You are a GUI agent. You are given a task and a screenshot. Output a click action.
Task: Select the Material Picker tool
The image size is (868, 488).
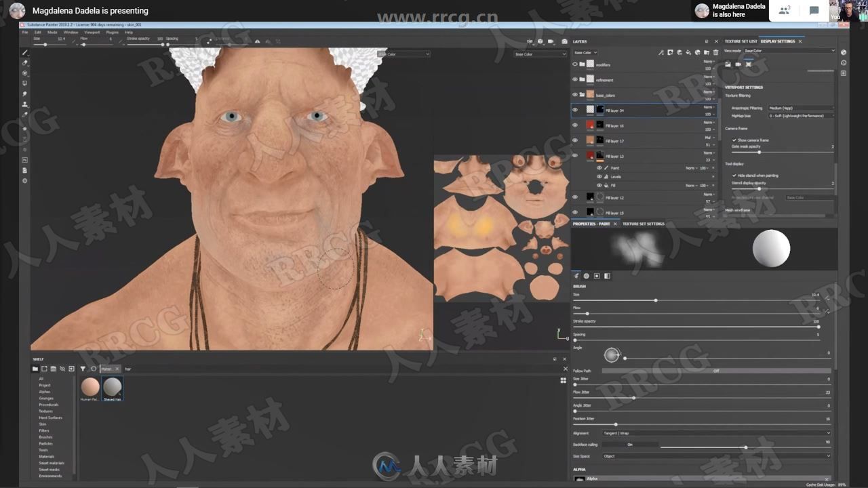point(25,115)
